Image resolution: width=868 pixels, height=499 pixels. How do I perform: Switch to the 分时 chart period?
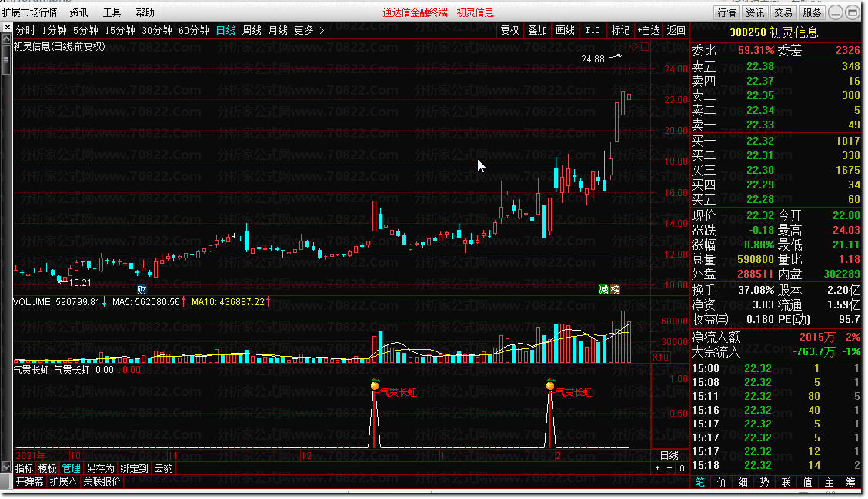(x=25, y=31)
